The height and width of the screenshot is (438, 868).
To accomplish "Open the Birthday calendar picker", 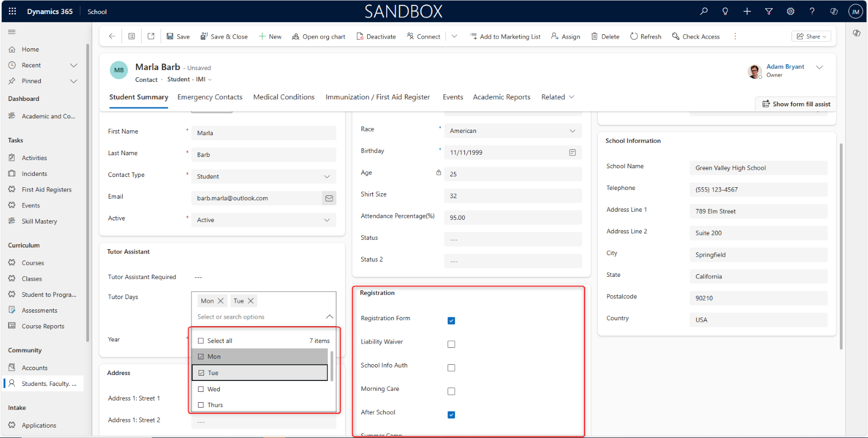I will (x=572, y=153).
